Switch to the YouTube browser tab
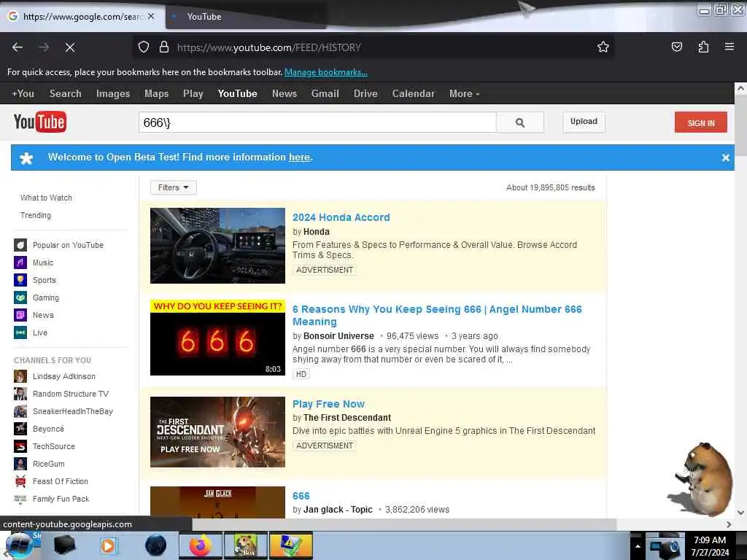 tap(246, 17)
